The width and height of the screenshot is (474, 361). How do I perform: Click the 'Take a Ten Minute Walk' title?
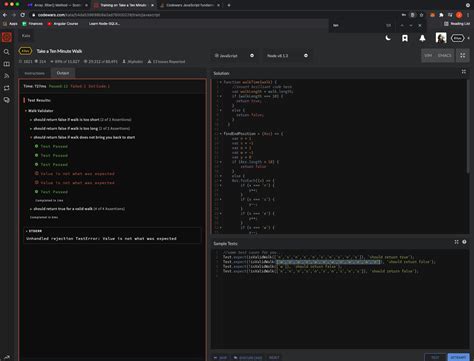click(59, 51)
